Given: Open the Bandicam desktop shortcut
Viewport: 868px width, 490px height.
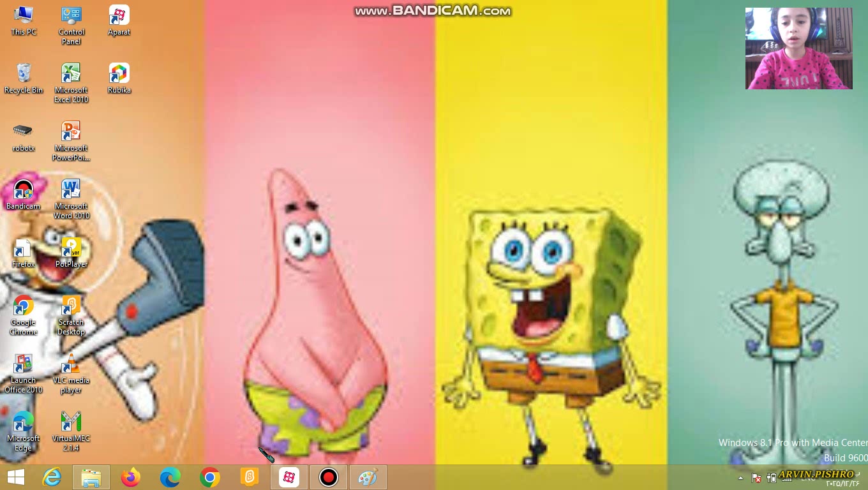Looking at the screenshot, I should click(x=23, y=191).
